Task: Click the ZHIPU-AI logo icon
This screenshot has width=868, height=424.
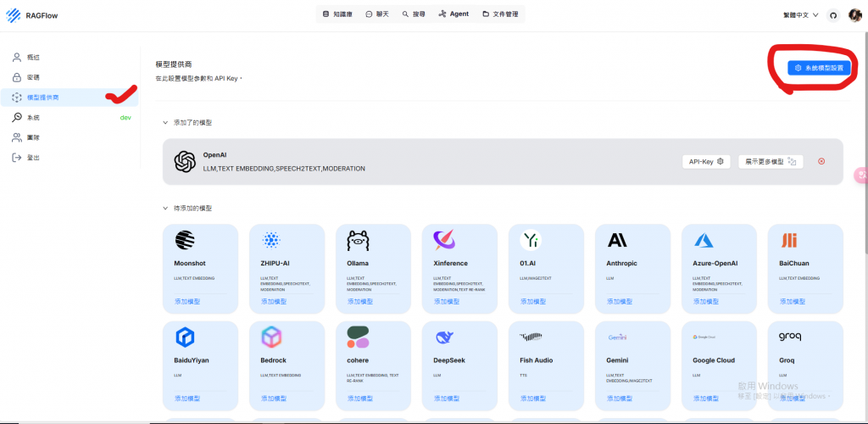Action: [x=271, y=240]
